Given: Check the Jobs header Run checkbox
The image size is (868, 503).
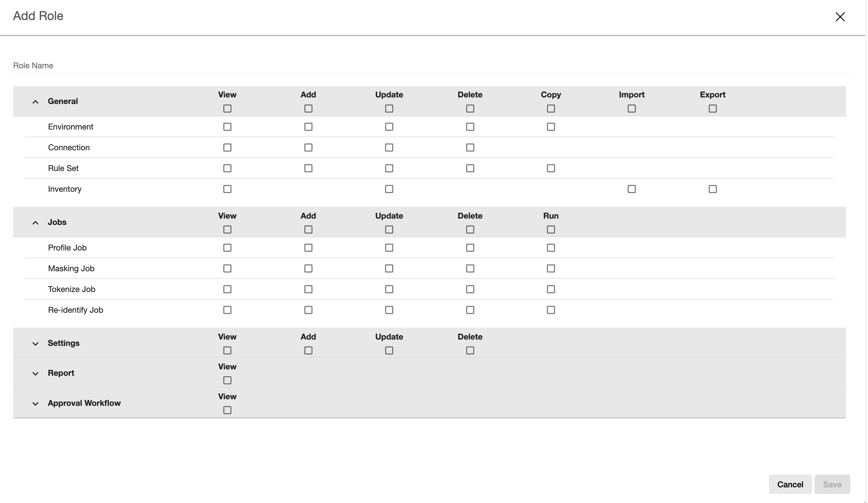Looking at the screenshot, I should pos(551,229).
